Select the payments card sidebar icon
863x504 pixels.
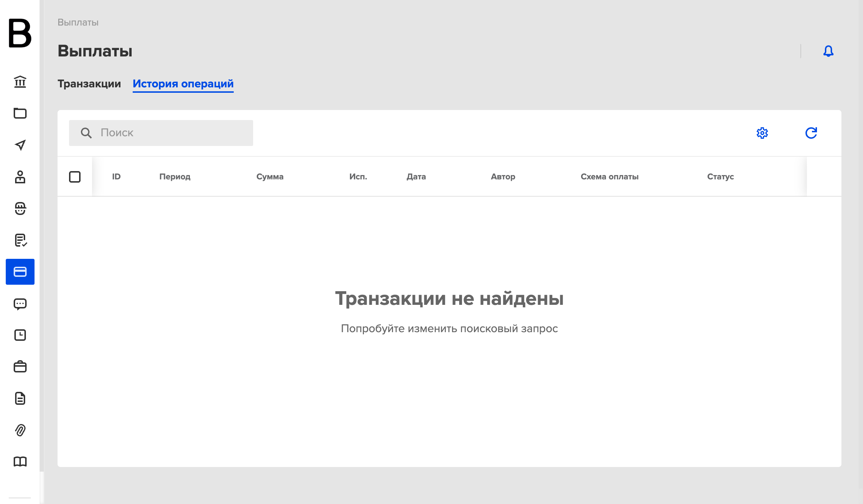[x=20, y=272]
